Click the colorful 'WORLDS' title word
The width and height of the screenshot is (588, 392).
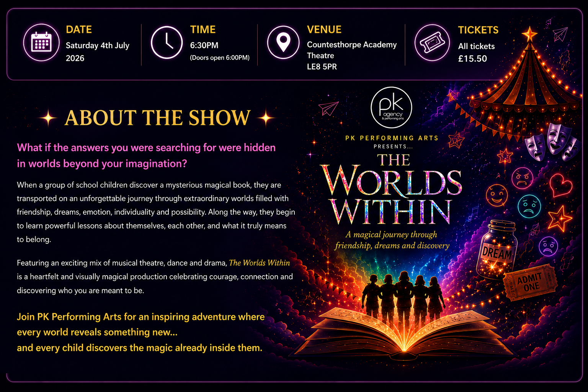point(391,181)
